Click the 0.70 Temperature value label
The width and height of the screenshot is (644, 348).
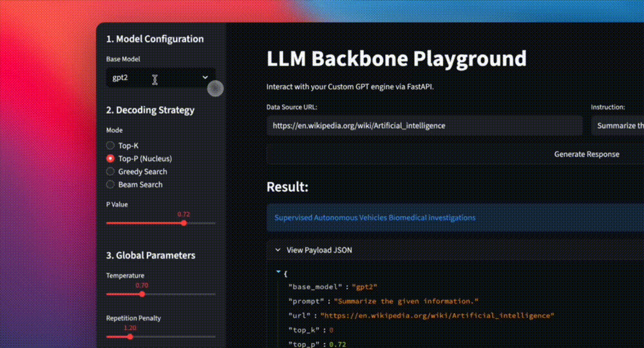point(142,285)
